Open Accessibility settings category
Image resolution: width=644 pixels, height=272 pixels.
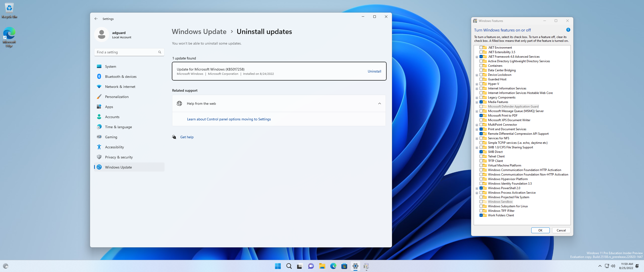(x=129, y=147)
